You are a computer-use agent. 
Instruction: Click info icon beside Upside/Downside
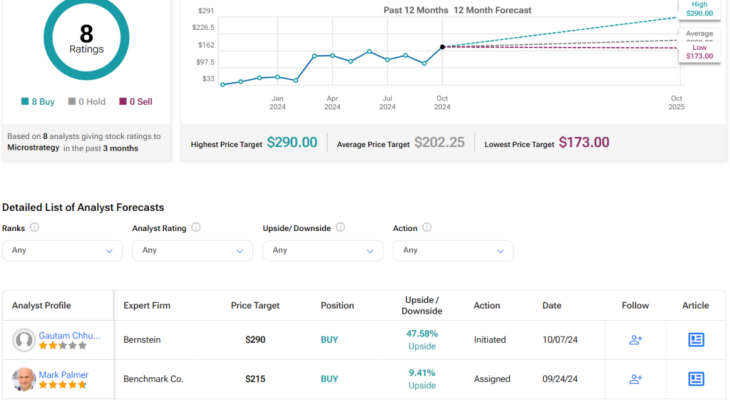[340, 227]
